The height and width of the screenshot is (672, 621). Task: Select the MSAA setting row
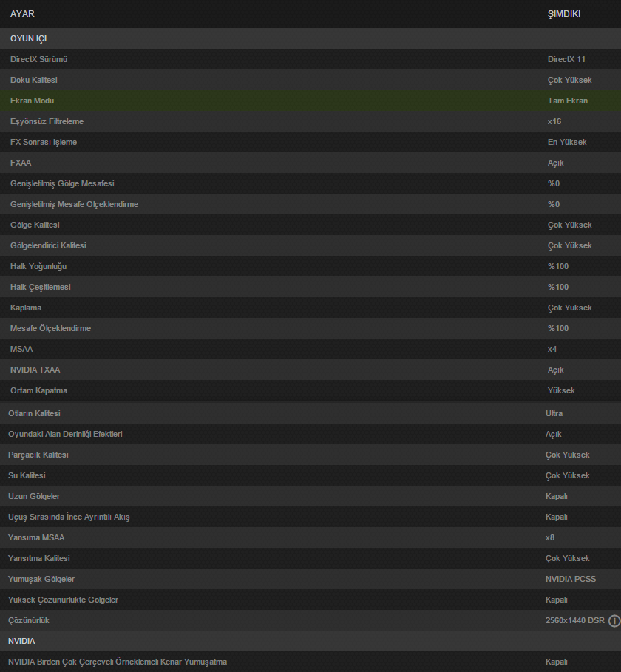pos(310,349)
